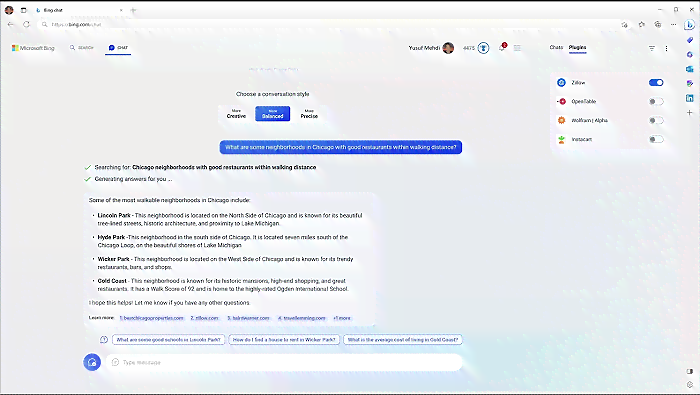Open the bairdwarner.com source link

tap(248, 318)
